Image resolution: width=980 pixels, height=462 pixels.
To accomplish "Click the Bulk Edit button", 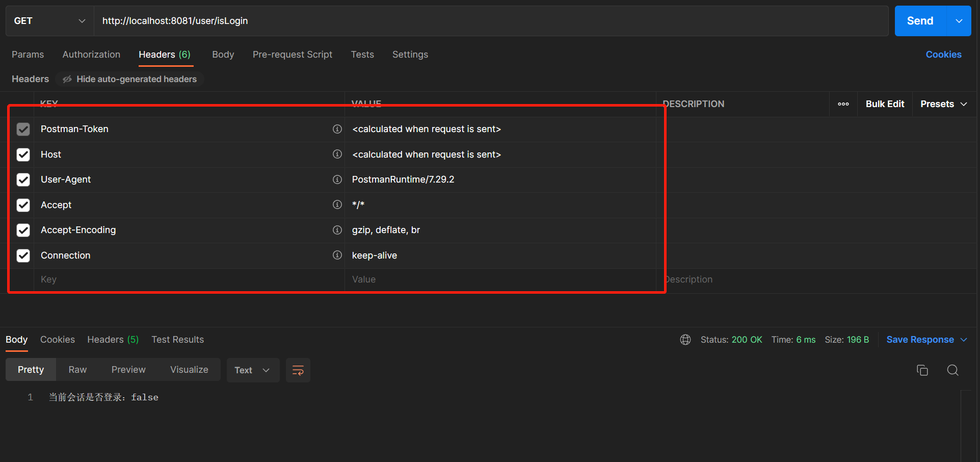I will click(885, 104).
